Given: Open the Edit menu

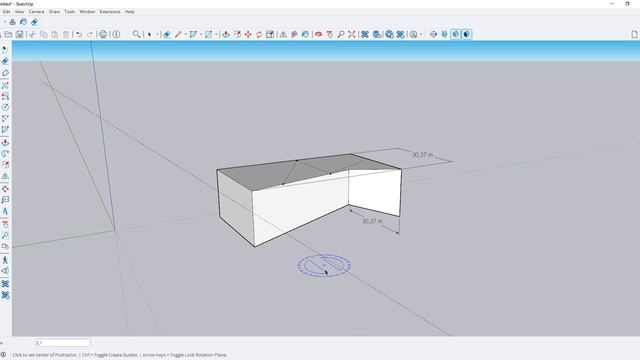Looking at the screenshot, I should click(6, 12).
